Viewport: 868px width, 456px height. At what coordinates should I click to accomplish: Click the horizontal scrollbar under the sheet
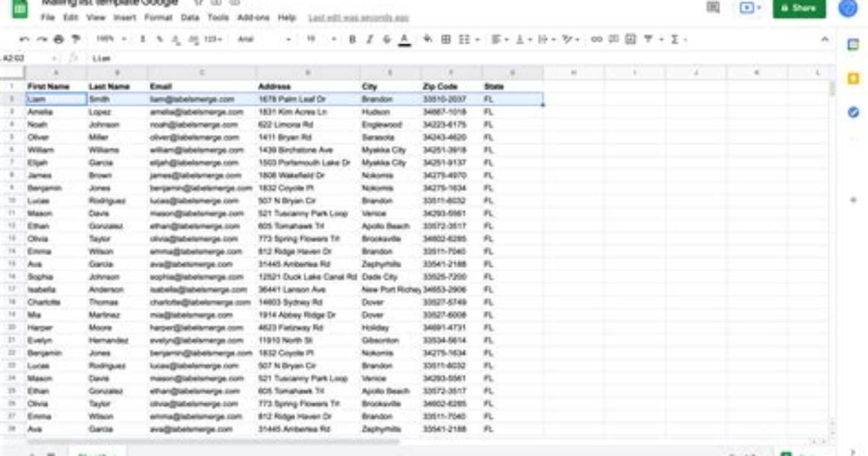pyautogui.click(x=213, y=441)
